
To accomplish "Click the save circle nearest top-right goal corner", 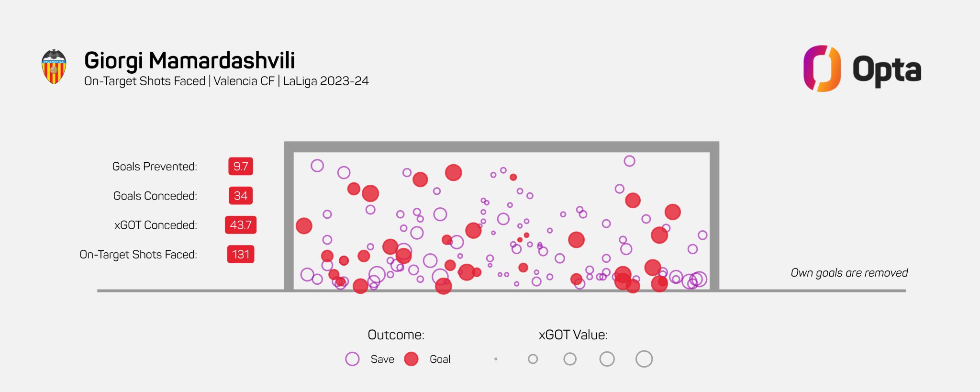I will [630, 161].
